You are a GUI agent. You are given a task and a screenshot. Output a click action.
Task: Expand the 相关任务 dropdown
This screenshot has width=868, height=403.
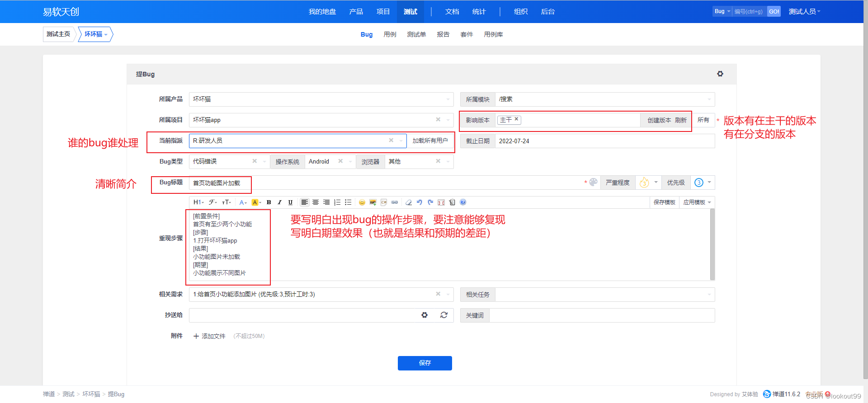click(x=605, y=294)
